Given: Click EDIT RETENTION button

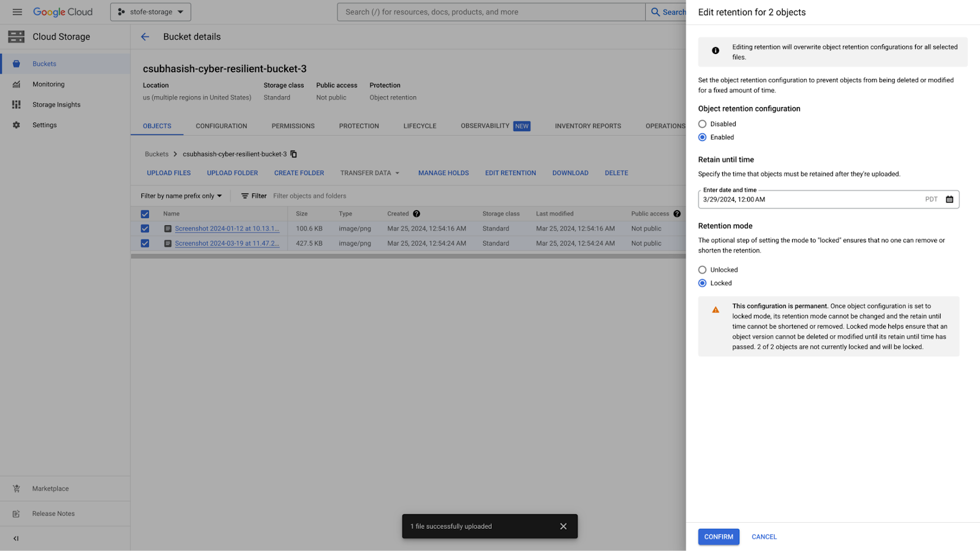Looking at the screenshot, I should tap(510, 173).
